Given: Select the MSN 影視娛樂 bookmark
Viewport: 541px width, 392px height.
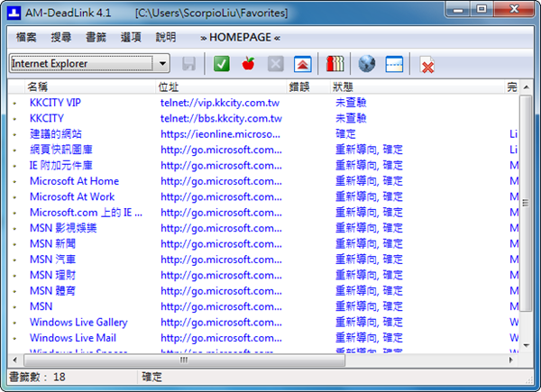Looking at the screenshot, I should (x=63, y=228).
